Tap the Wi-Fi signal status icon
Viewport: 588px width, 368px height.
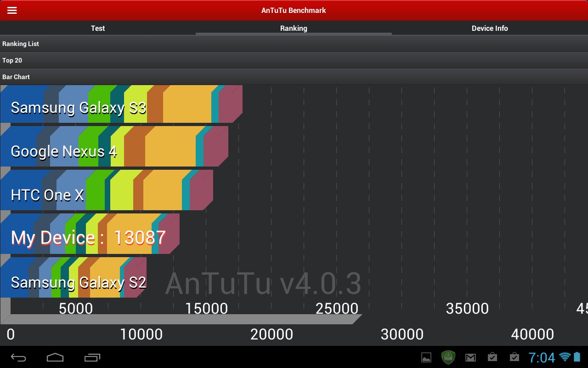[x=565, y=357]
